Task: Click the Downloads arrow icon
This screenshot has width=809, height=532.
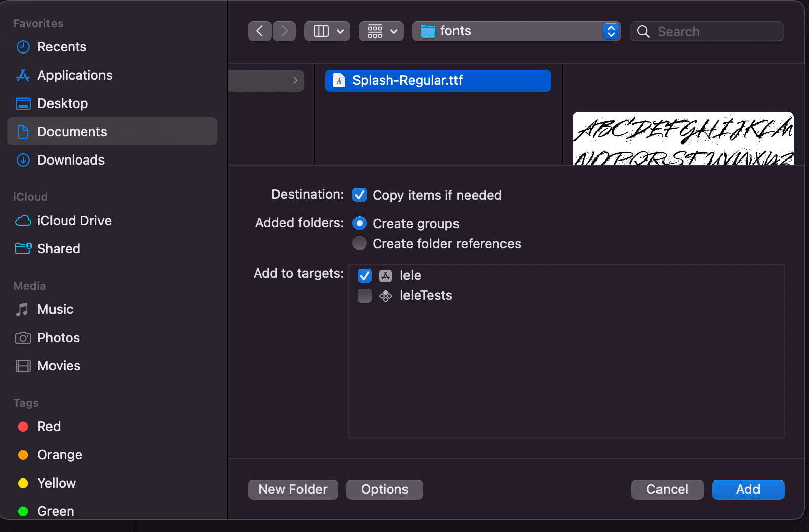Action: click(x=23, y=160)
